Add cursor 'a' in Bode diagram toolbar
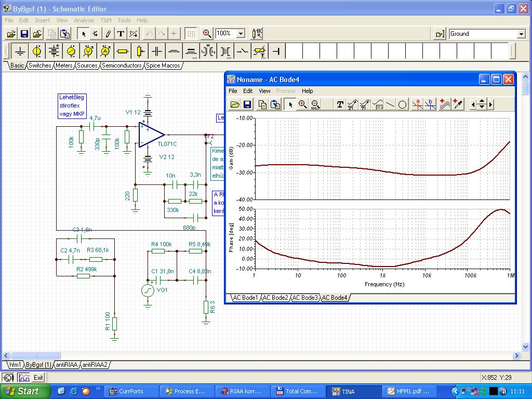 [417, 104]
